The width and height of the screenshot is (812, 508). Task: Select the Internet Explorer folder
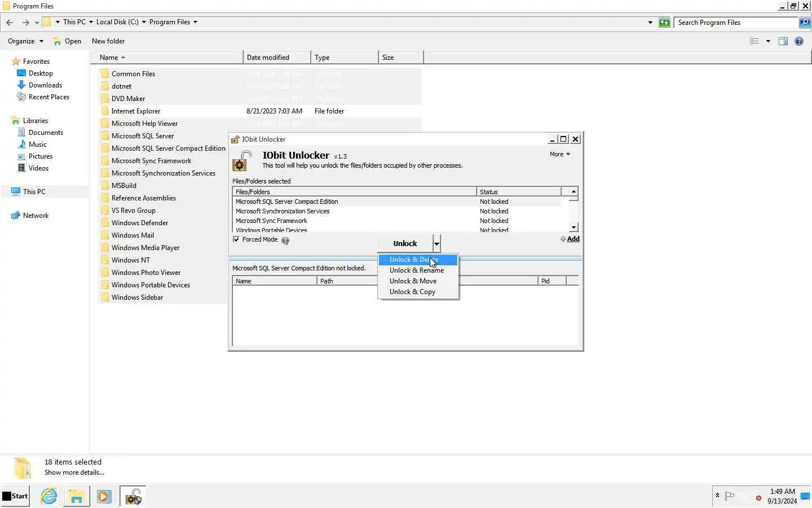pyautogui.click(x=135, y=111)
